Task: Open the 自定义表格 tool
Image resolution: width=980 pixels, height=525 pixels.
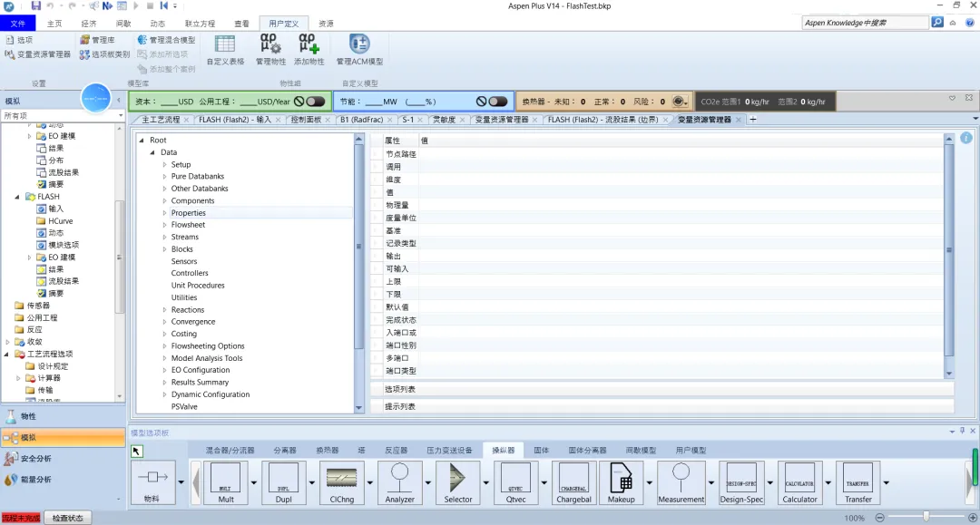Action: coord(225,50)
